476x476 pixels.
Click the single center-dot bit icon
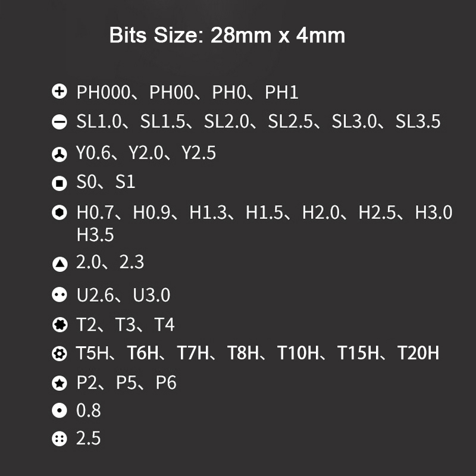(59, 411)
